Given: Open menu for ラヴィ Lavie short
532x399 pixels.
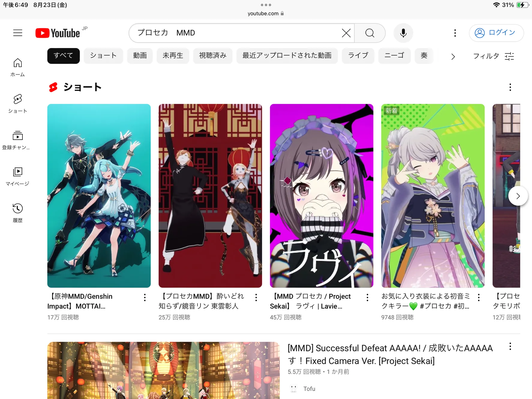Looking at the screenshot, I should pyautogui.click(x=367, y=297).
